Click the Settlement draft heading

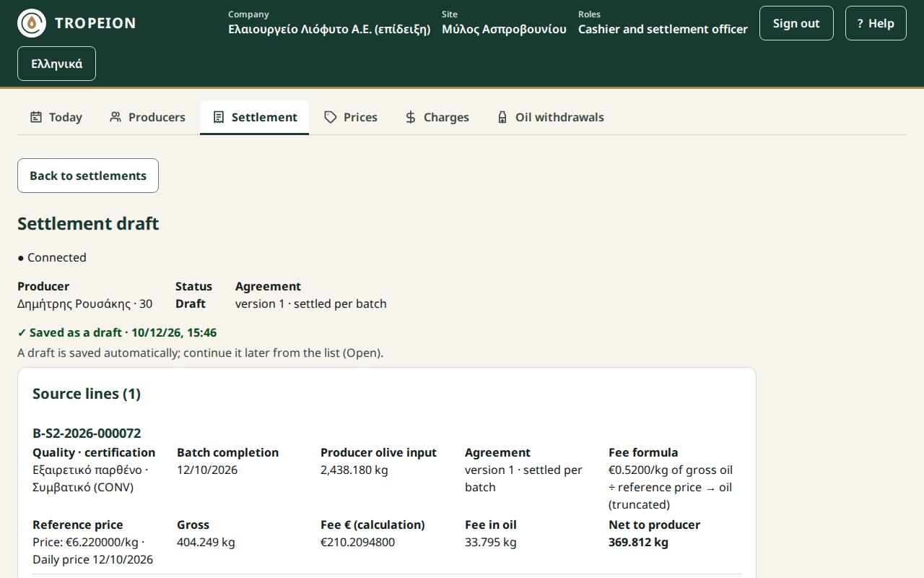pos(88,224)
